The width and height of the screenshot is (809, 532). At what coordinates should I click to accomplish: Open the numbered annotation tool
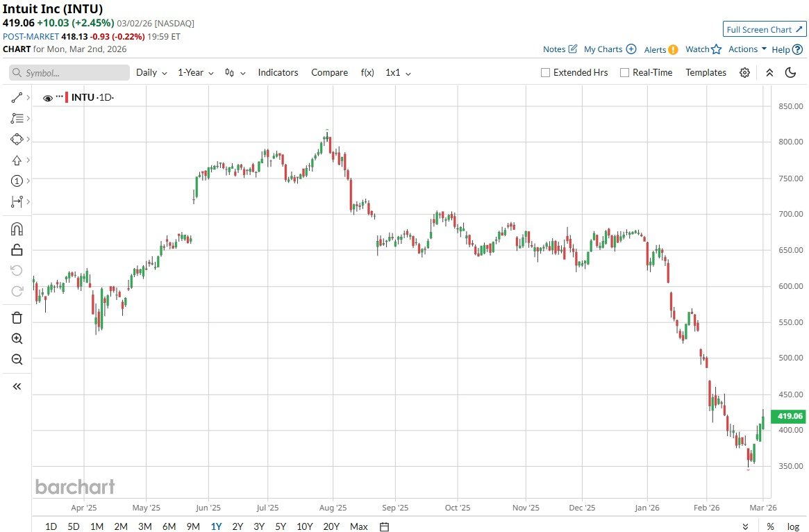click(17, 181)
